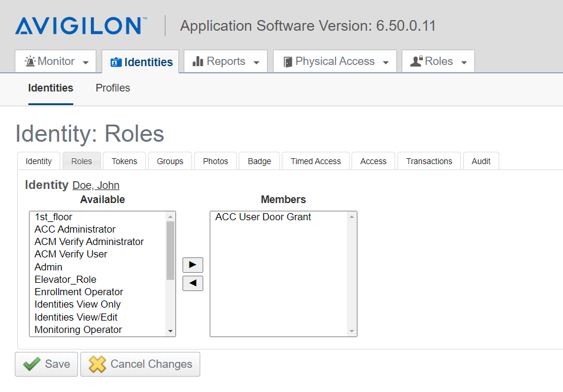The height and width of the screenshot is (392, 563).
Task: Open the Audit tab
Action: click(x=481, y=161)
